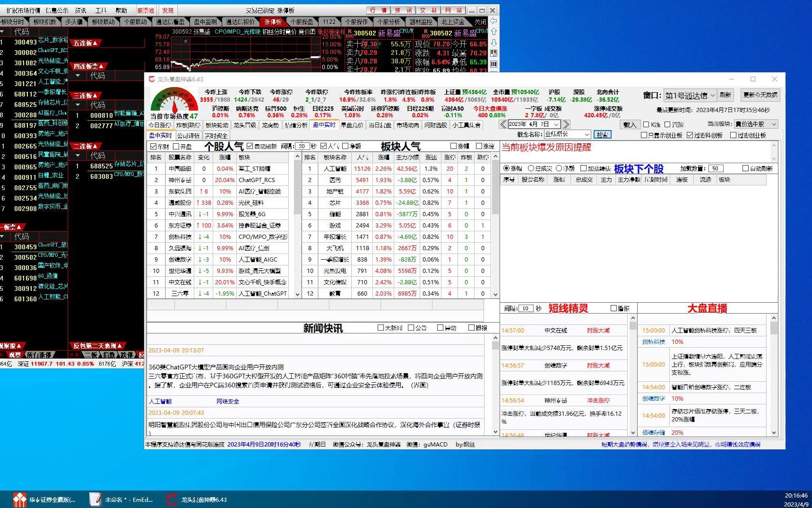Enable 播报 checkbox in 短线精灵
Image resolution: width=812 pixels, height=508 pixels.
(x=613, y=308)
